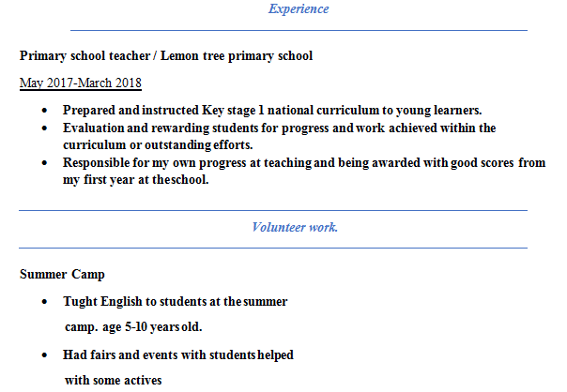The width and height of the screenshot is (567, 392).
Task: Click the bullet before 'Tught English'
Action: click(x=47, y=302)
